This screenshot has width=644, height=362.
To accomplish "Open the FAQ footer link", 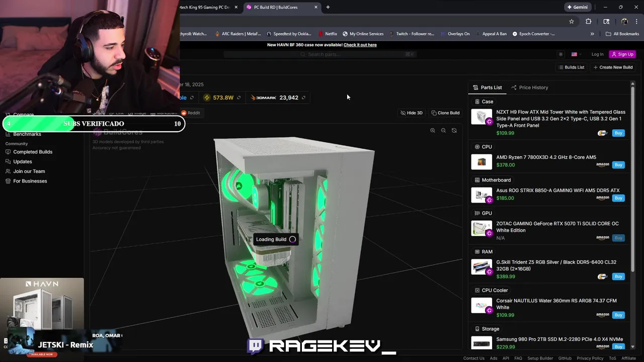I will click(x=518, y=358).
